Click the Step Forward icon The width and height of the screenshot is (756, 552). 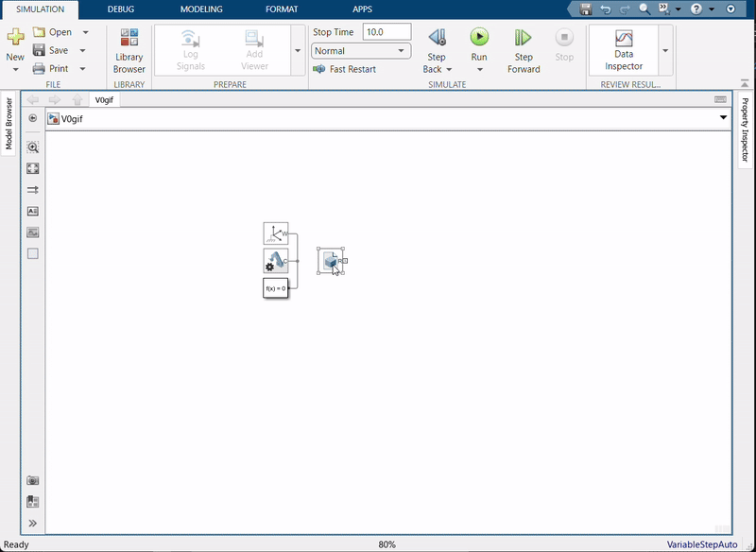tap(523, 38)
